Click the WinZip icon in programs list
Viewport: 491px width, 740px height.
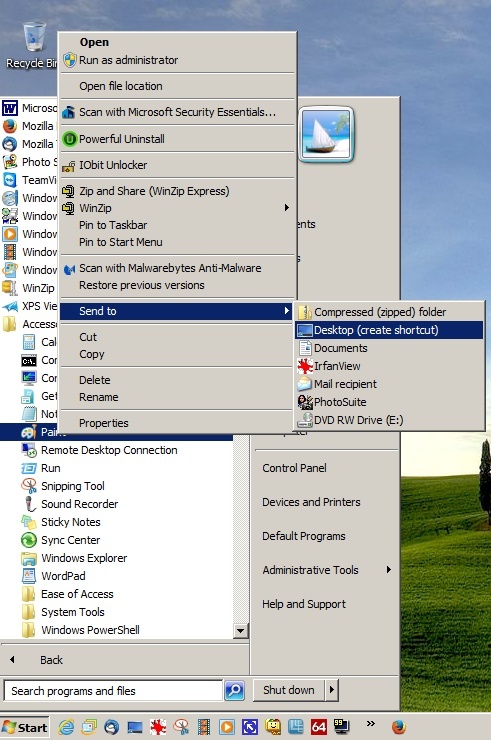10,287
